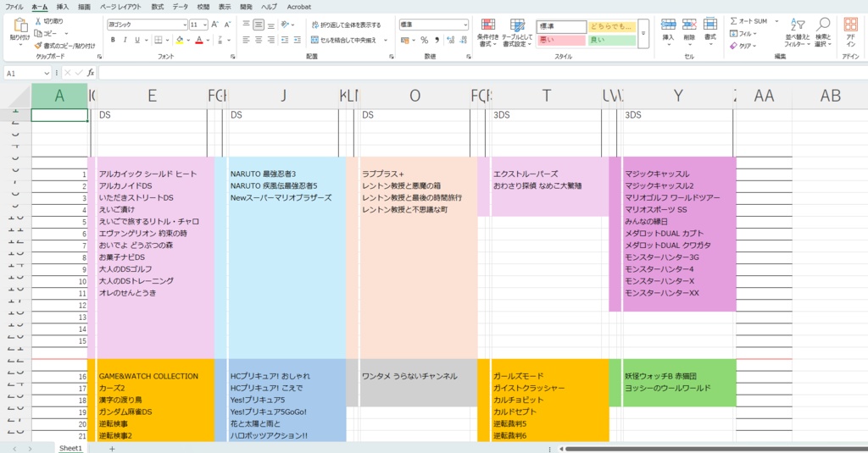868x453 pixels.
Task: Apply the red '悪い' cell style
Action: [x=561, y=41]
